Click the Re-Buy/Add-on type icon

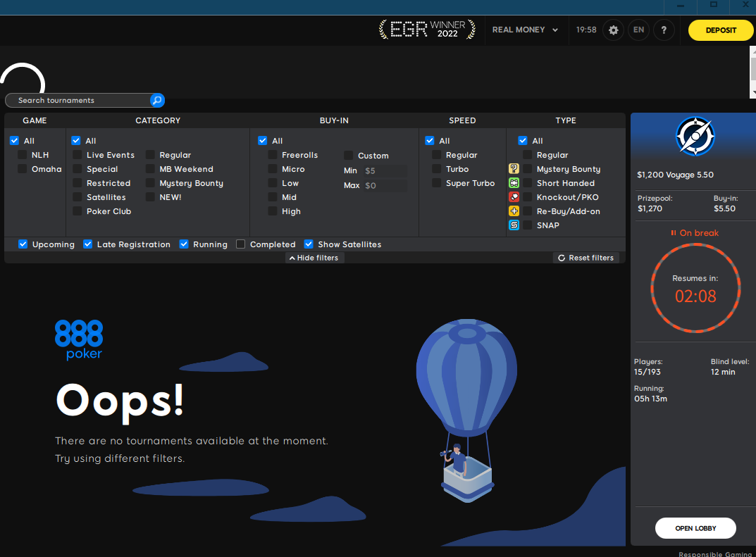[514, 211]
